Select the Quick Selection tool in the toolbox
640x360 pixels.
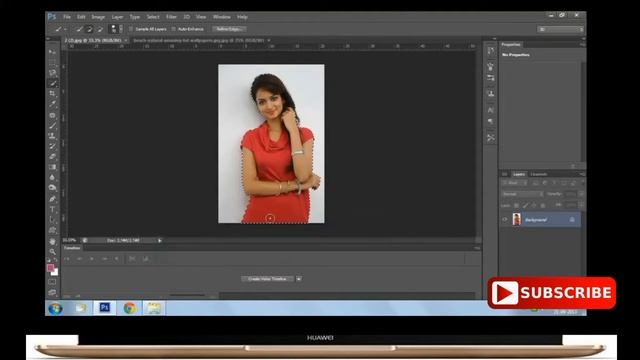click(x=52, y=83)
